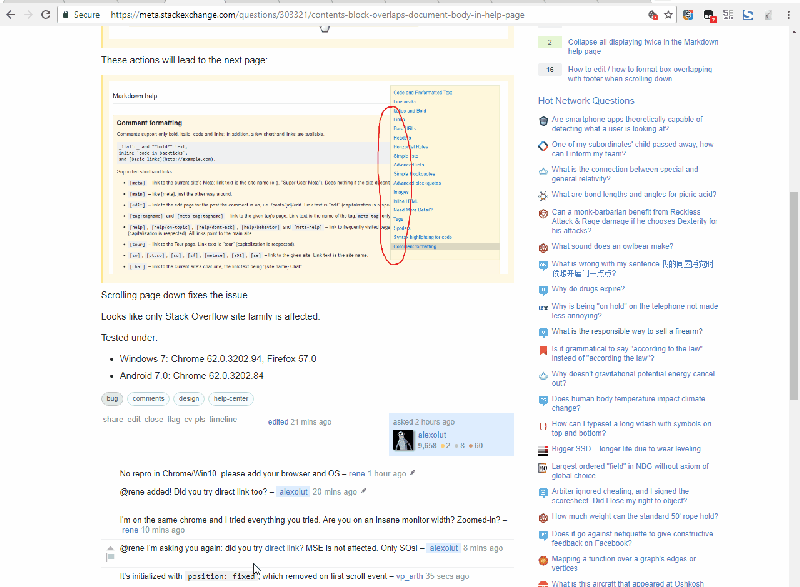The height and width of the screenshot is (587, 800).
Task: Click the RPG site icon beside monk-barbarian question
Action: pyautogui.click(x=543, y=213)
